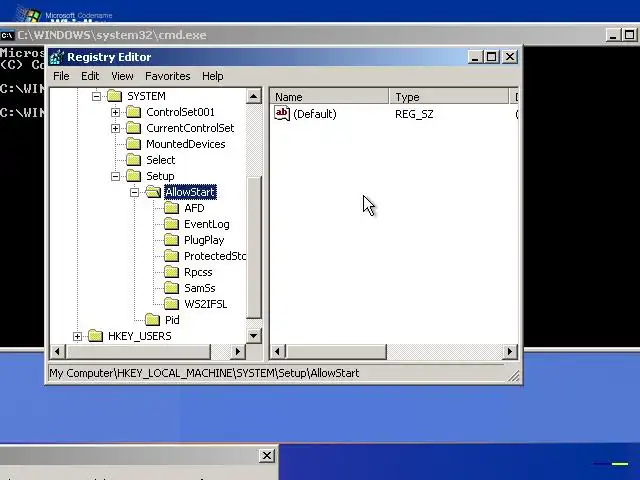Expand the ControlSet001 key

pyautogui.click(x=116, y=112)
